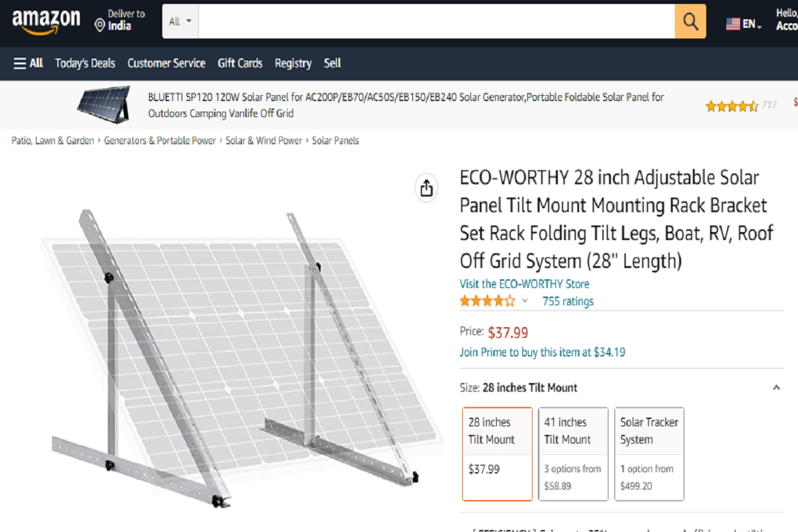This screenshot has height=532, width=798.
Task: Open the All category search dropdown
Action: click(x=180, y=21)
